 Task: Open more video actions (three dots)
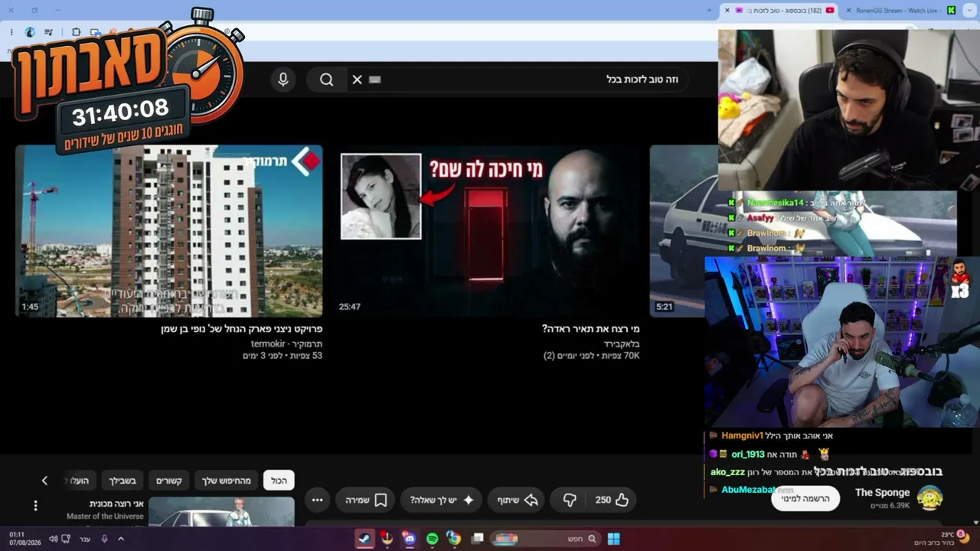(x=317, y=500)
